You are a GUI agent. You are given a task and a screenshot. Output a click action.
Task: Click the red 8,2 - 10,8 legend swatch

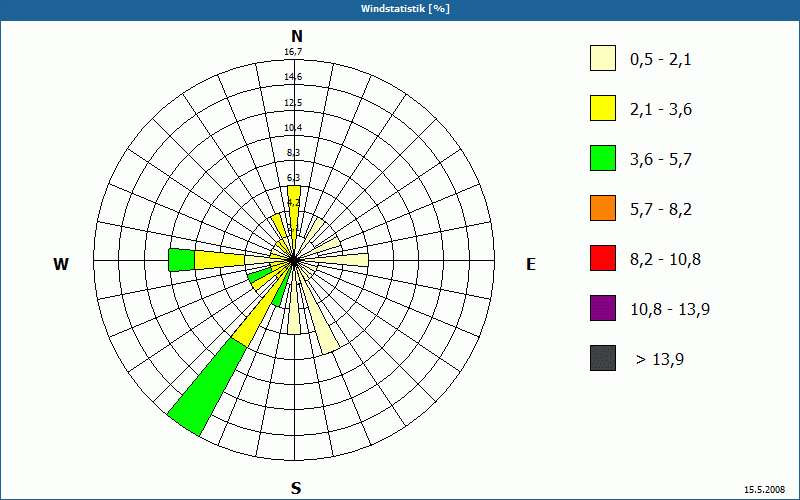coord(603,258)
